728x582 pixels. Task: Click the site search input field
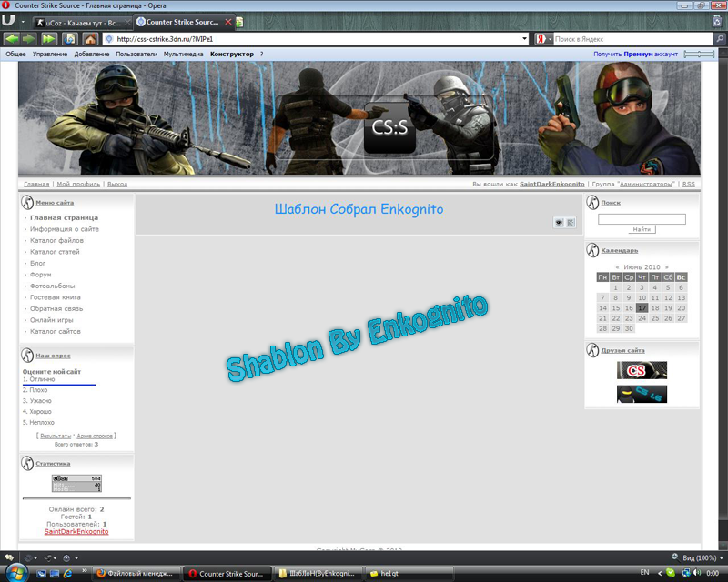tap(642, 219)
